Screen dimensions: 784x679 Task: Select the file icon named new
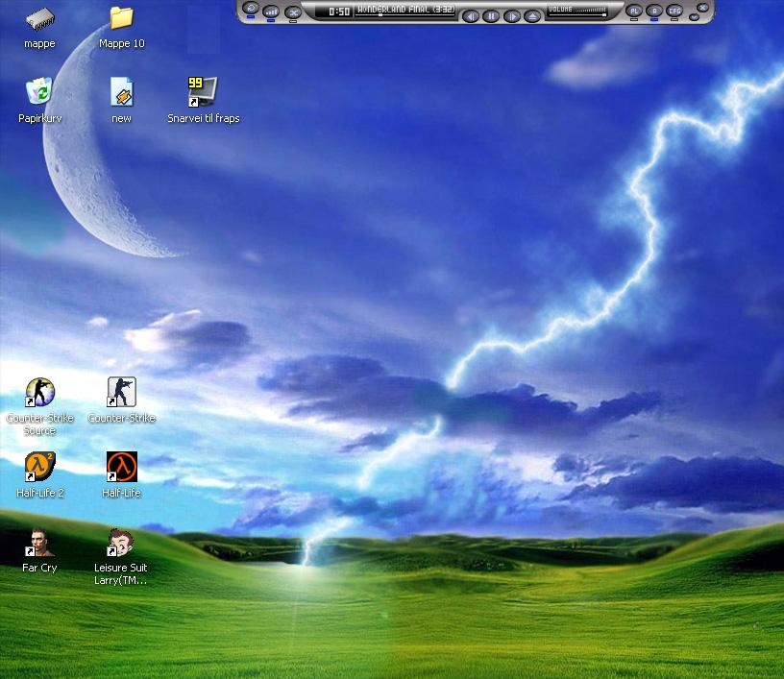pyautogui.click(x=121, y=92)
